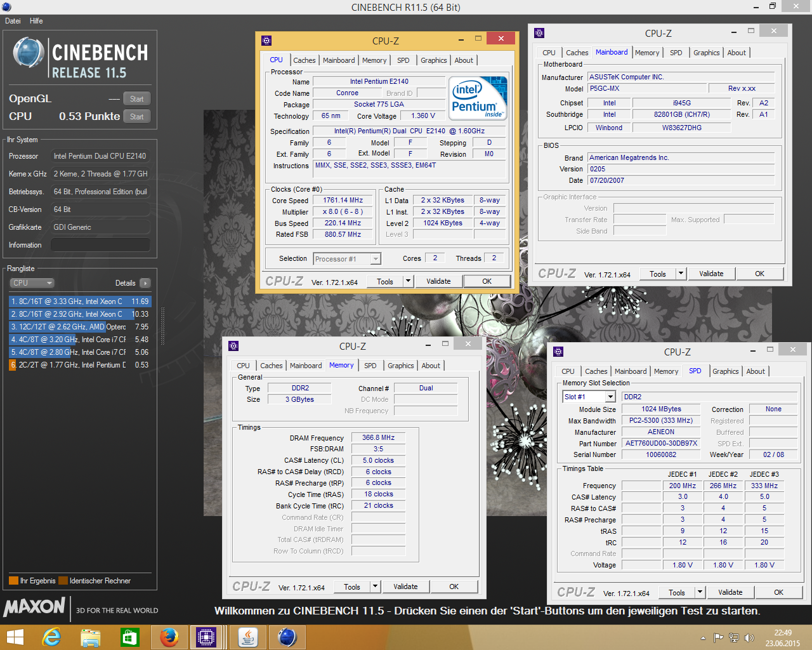Click DRAM Frequency value 366.8 MHz

(378, 437)
